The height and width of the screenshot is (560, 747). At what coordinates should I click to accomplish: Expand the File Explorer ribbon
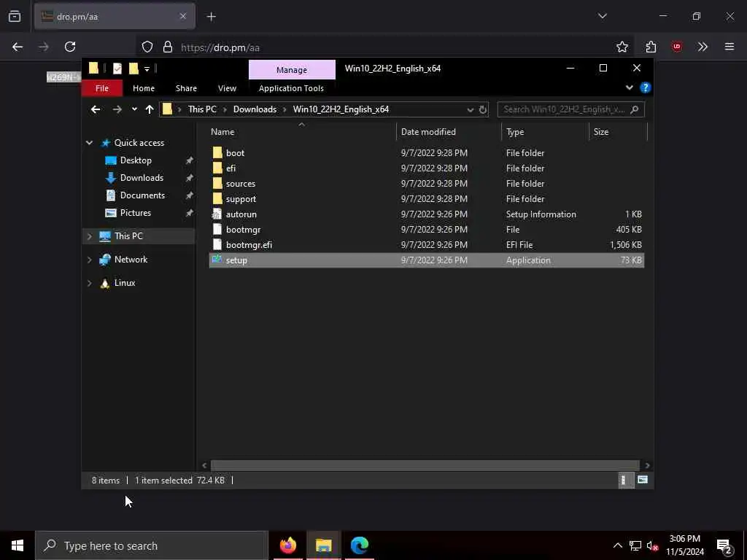[x=630, y=87]
